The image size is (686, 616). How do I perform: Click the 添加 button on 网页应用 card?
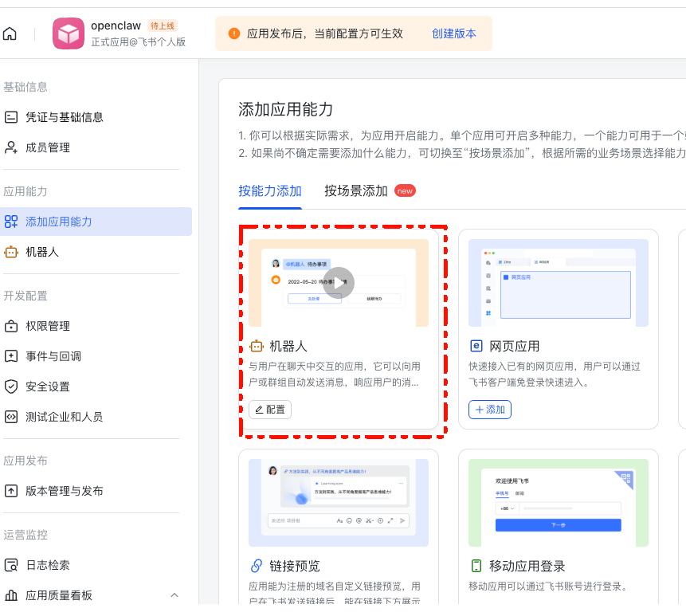490,410
